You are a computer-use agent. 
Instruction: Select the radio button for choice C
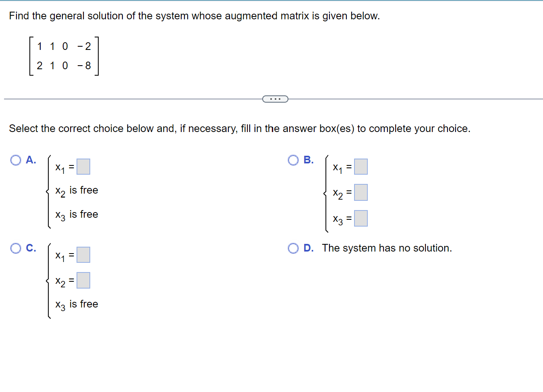(15, 248)
